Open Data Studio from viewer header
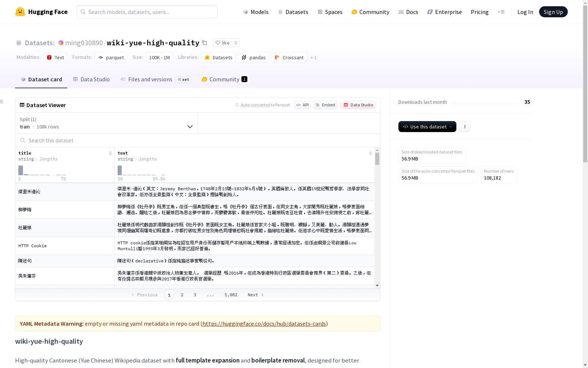The height and width of the screenshot is (368, 588). (358, 105)
